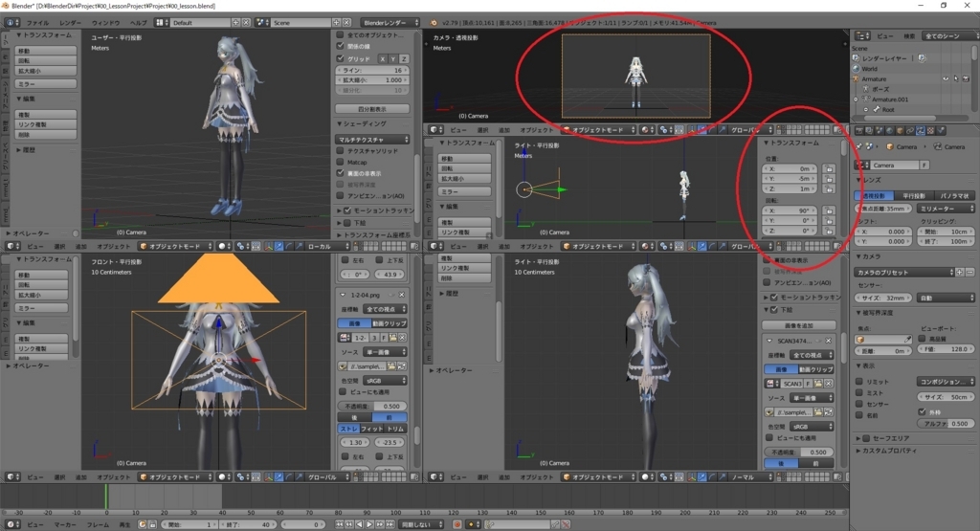Viewport: 980px width, 531px height.
Task: Toggle the auto keyframe record button
Action: pyautogui.click(x=457, y=524)
